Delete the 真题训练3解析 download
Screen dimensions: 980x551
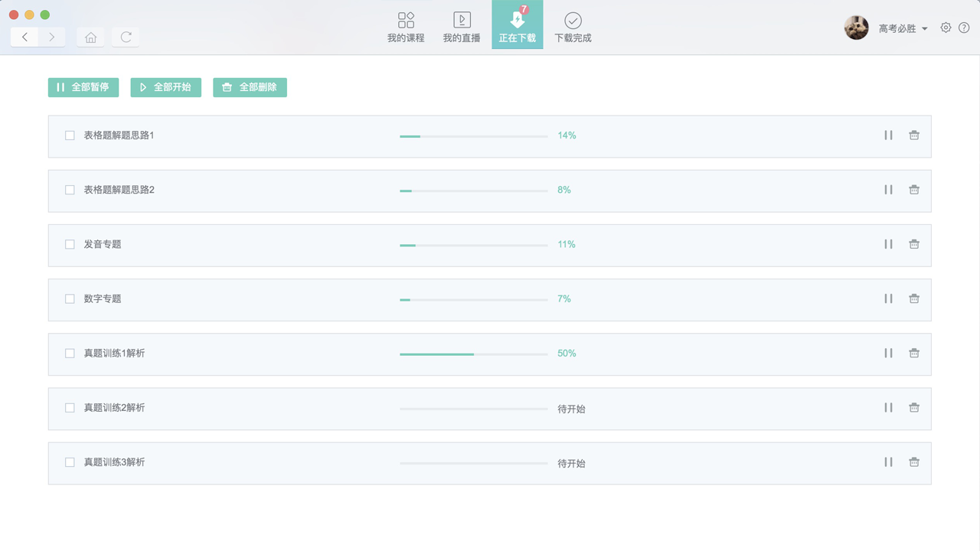(x=913, y=462)
